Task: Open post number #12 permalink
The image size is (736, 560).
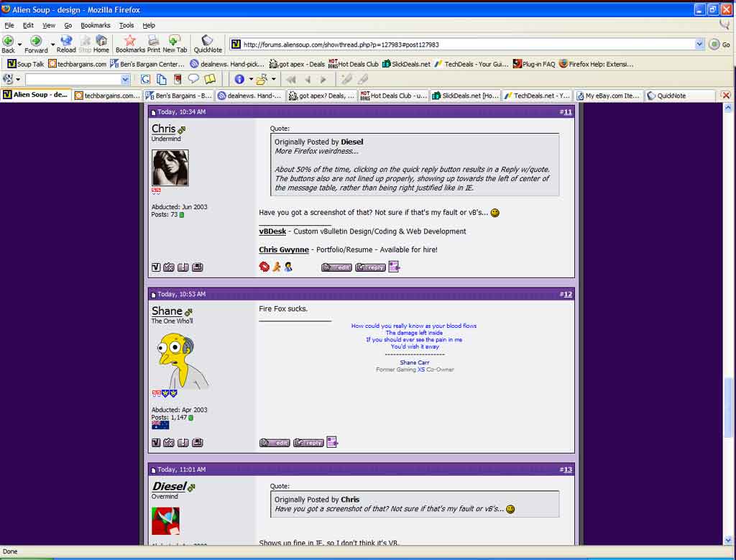Action: coord(568,294)
